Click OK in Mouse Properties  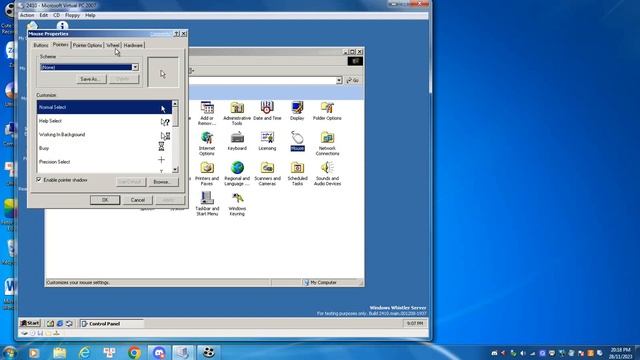point(105,200)
